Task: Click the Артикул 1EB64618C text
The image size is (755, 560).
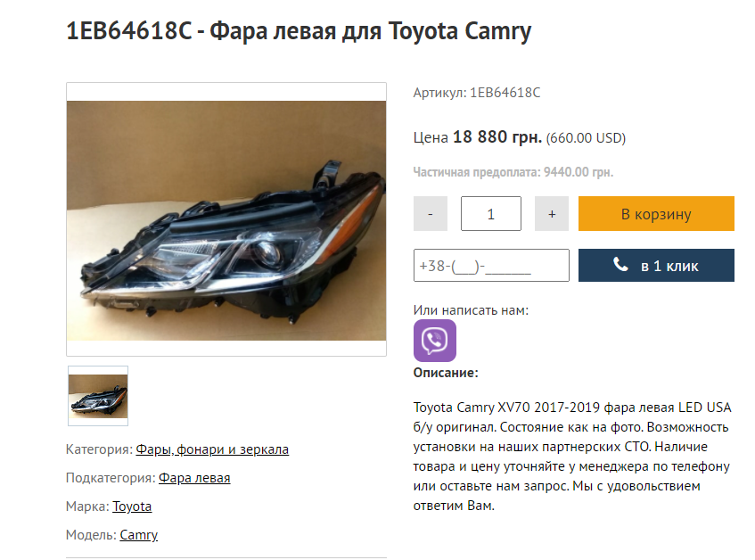Action: 477,93
